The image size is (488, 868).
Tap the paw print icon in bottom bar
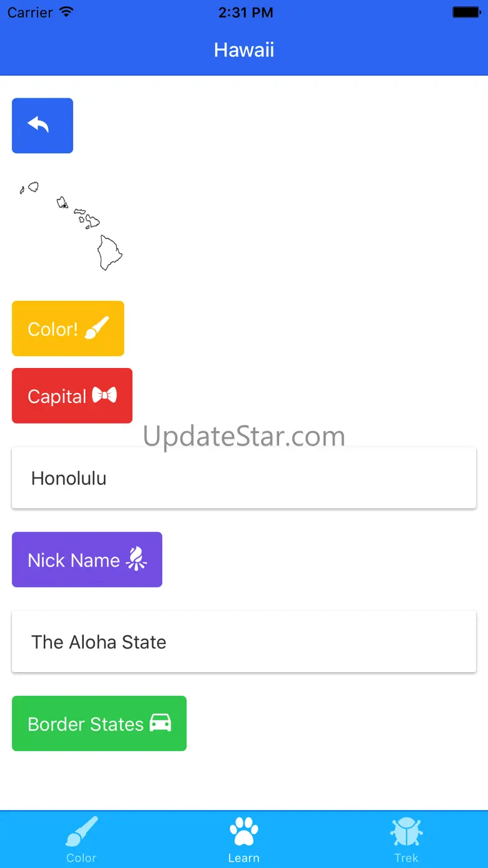tap(244, 831)
